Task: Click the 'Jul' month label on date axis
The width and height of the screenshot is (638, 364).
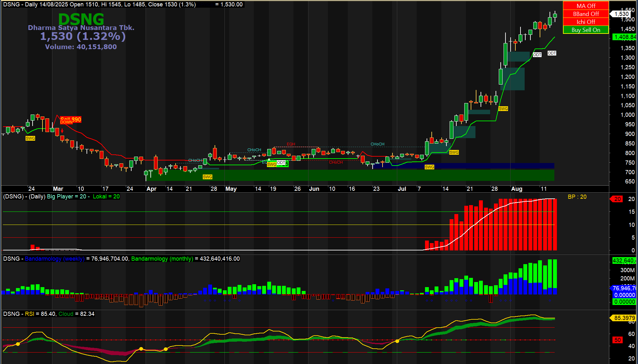Action: coord(402,189)
